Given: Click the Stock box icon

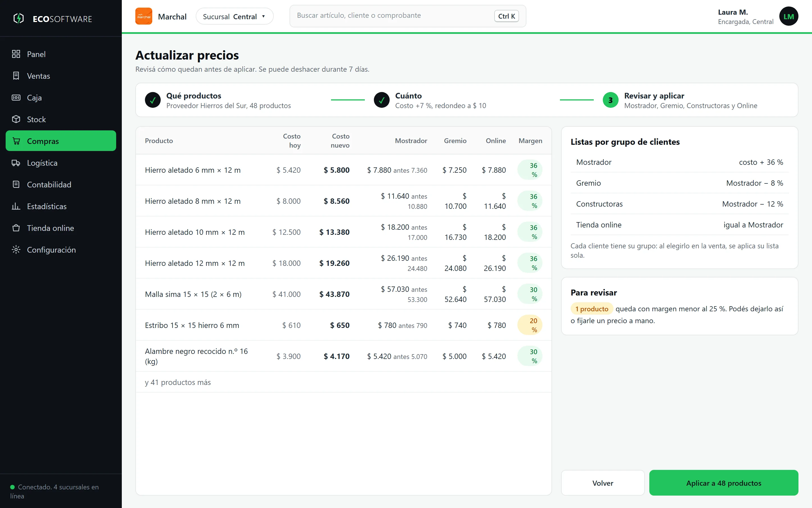Looking at the screenshot, I should click(16, 119).
